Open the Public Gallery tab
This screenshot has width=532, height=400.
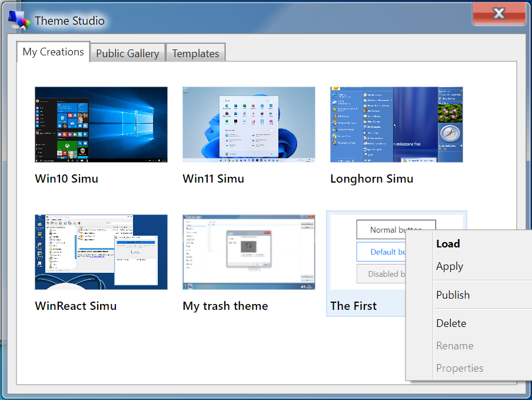coord(127,54)
